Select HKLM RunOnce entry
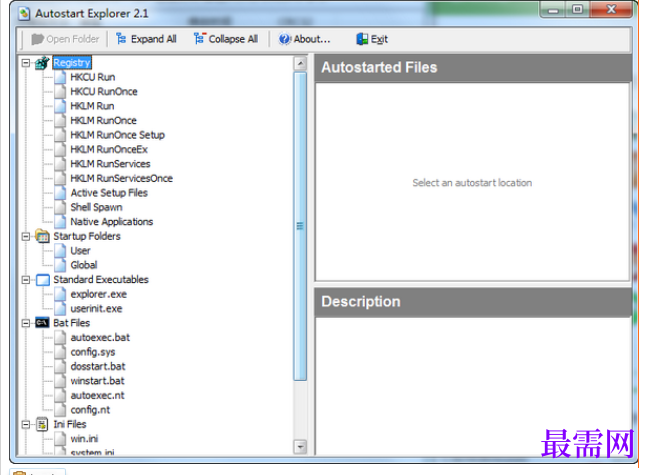Screen dimensions: 653x475 pos(103,121)
